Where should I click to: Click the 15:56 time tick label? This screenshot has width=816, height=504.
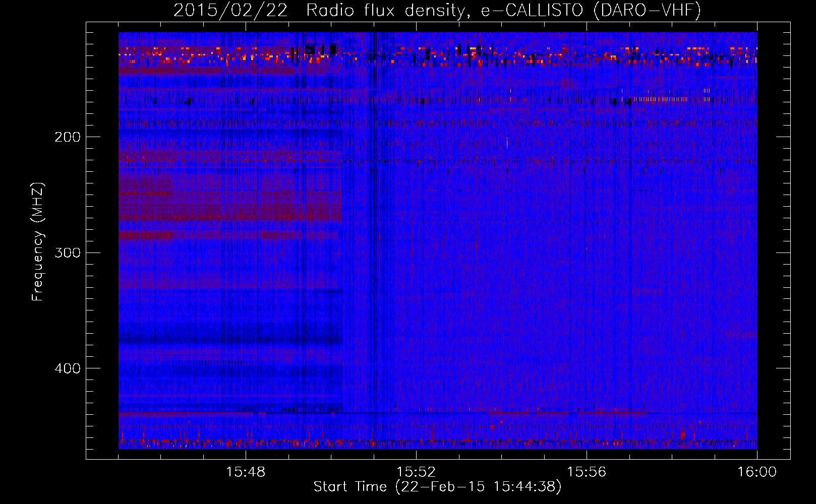tap(587, 472)
